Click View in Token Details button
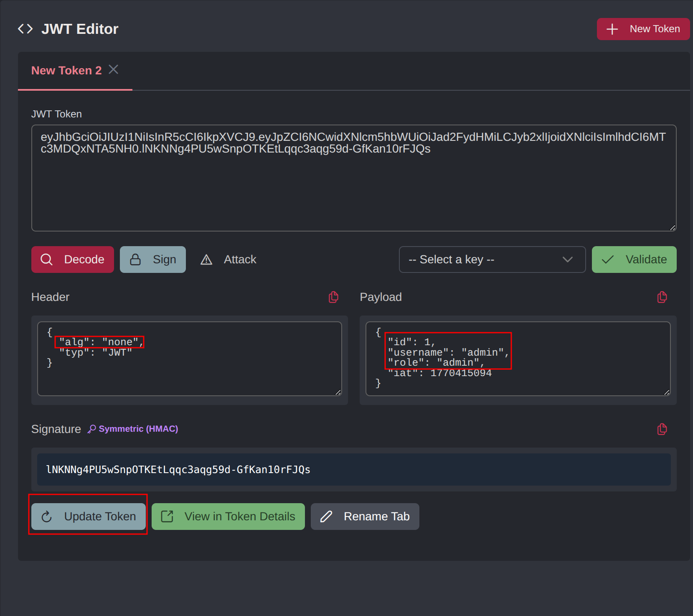Viewport: 693px width, 616px height. [x=228, y=517]
